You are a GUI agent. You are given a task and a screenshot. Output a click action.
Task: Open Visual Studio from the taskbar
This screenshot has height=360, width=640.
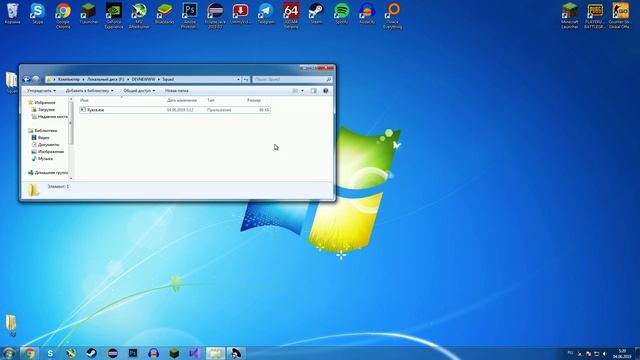click(x=195, y=353)
